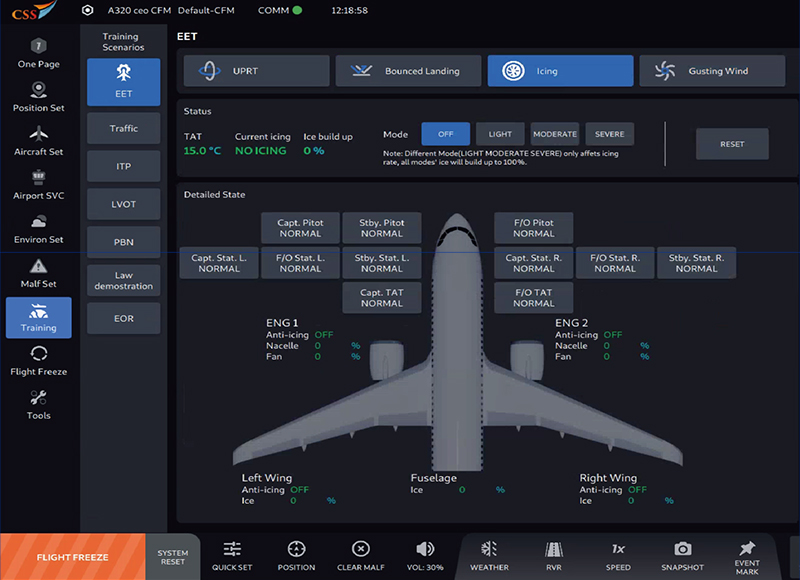Add an Event Mark pin
The width and height of the screenshot is (800, 580).
(747, 549)
